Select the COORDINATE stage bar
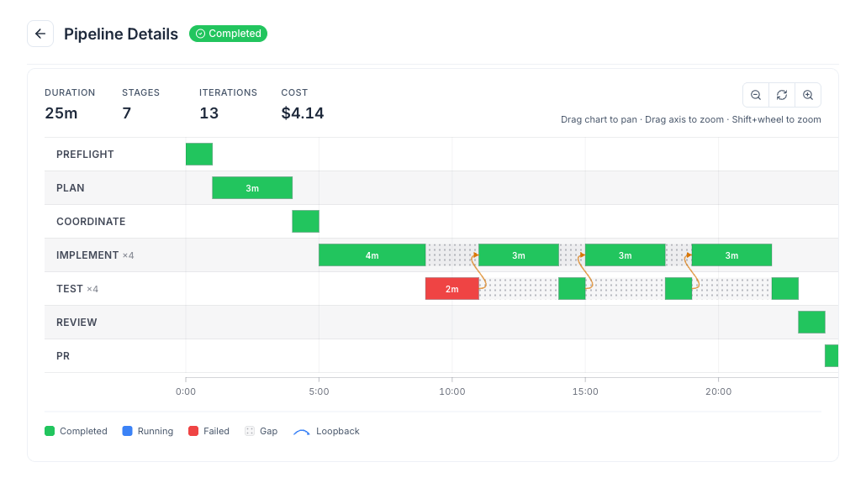 point(305,222)
